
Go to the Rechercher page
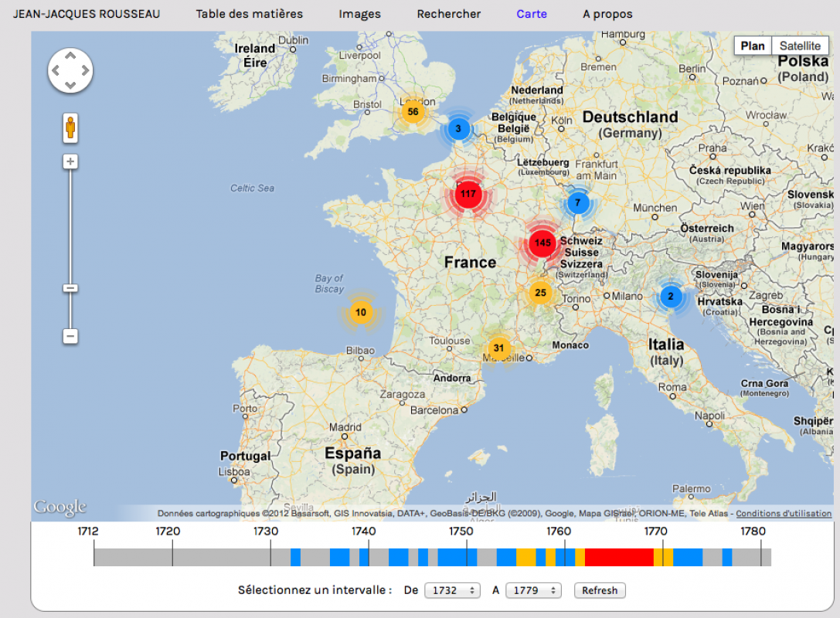448,14
